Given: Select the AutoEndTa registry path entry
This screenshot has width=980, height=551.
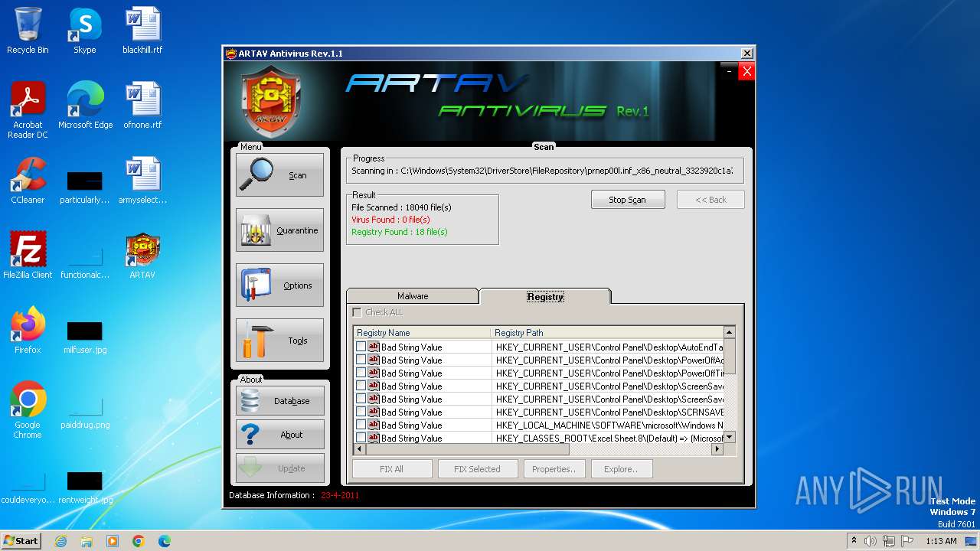Looking at the screenshot, I should 609,347.
